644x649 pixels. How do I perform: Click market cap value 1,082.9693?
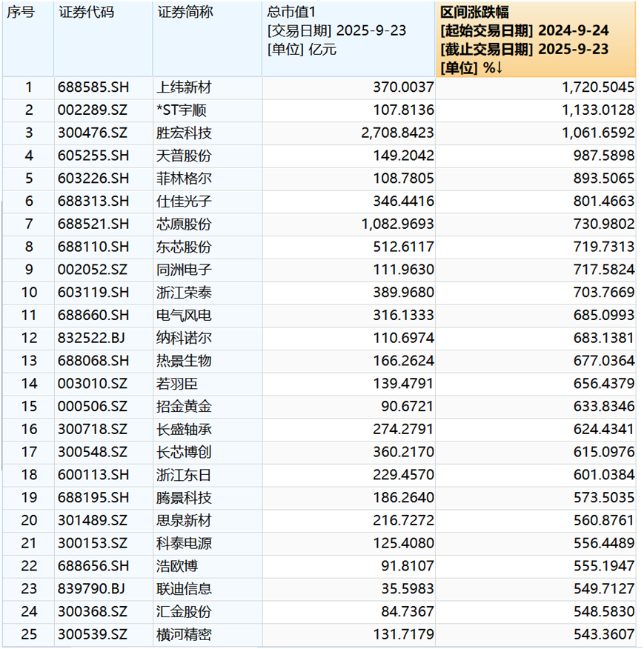click(397, 224)
